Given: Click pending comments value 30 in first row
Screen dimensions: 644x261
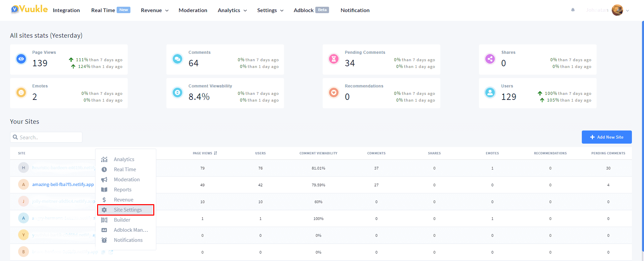Looking at the screenshot, I should click(608, 168).
